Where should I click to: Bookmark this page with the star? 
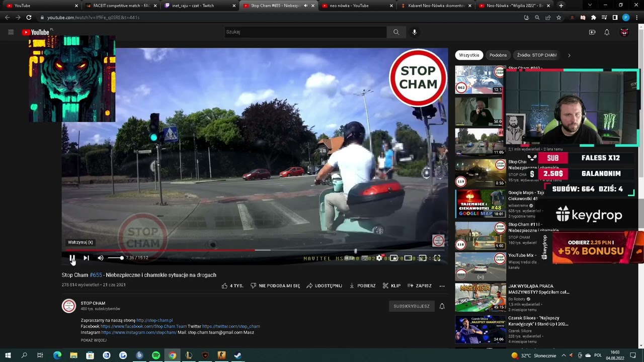[x=558, y=18]
